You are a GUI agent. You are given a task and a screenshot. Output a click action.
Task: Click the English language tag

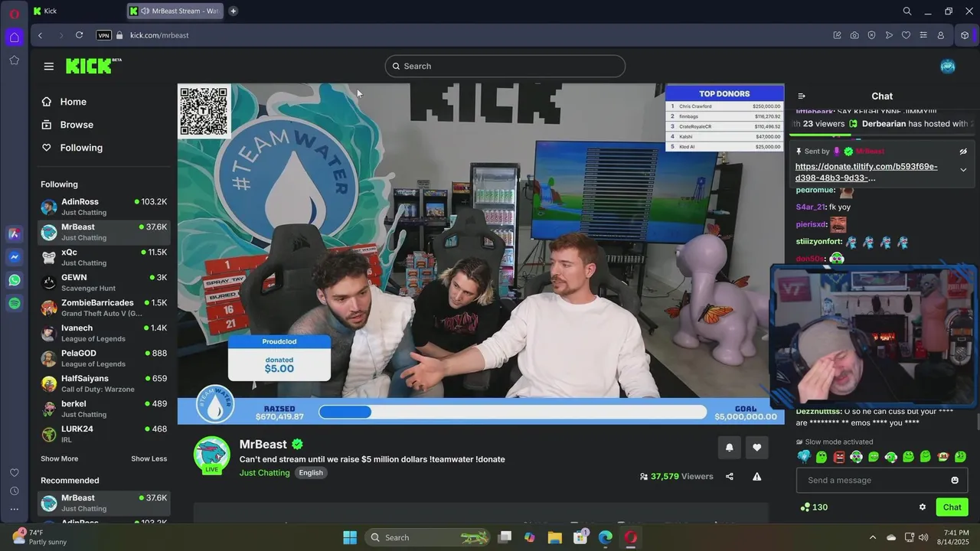311,473
